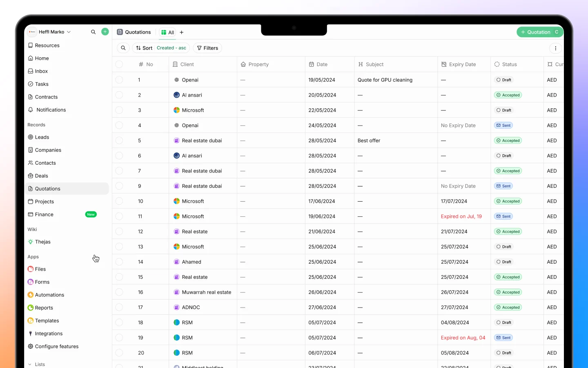Image resolution: width=588 pixels, height=368 pixels.
Task: Open the Heffl Marko workspace dropdown
Action: click(50, 32)
